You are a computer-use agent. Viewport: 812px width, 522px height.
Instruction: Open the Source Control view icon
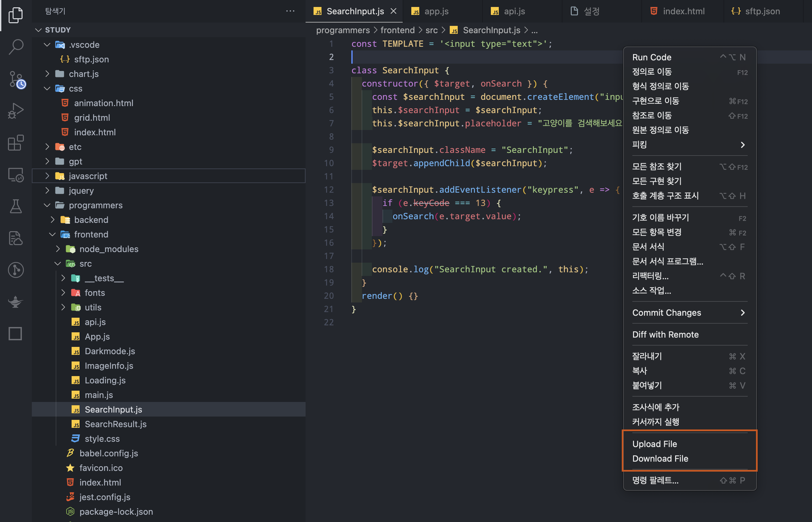16,79
